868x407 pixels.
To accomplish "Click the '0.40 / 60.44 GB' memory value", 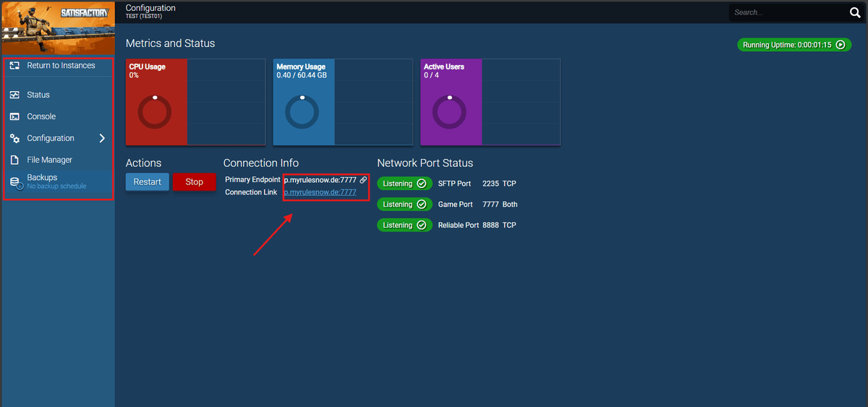I will (302, 75).
